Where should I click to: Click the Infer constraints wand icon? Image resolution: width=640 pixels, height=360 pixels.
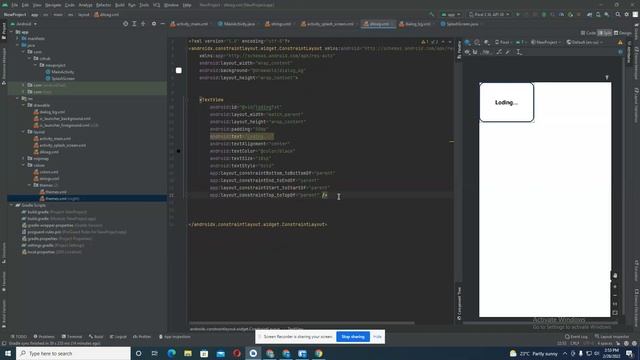(x=508, y=52)
